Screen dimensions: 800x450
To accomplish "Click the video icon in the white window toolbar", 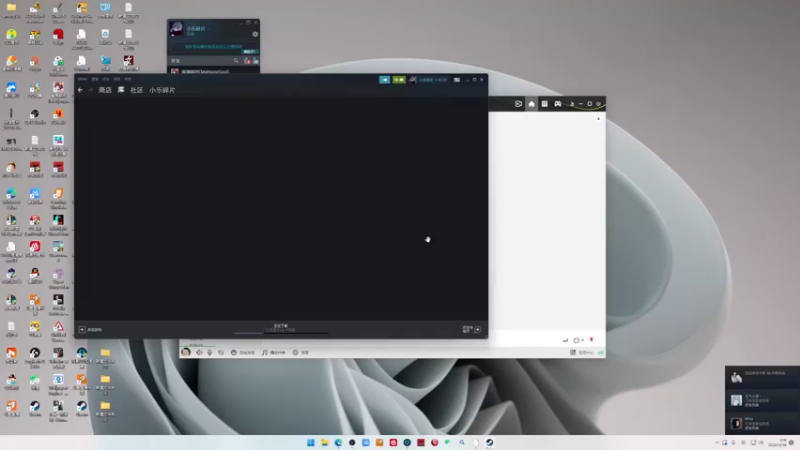I will coord(518,104).
